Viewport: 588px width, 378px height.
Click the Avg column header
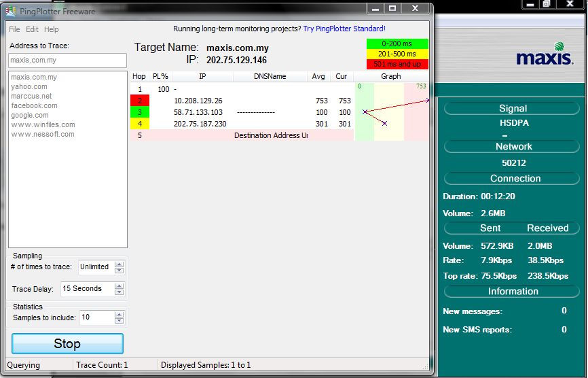(x=318, y=76)
